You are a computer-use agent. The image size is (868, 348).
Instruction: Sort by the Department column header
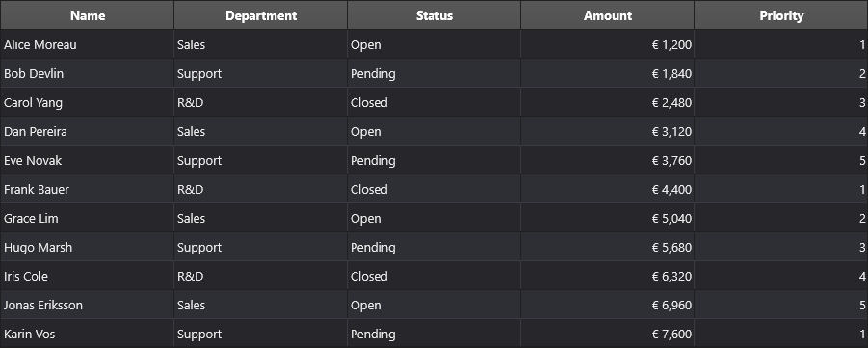[261, 15]
